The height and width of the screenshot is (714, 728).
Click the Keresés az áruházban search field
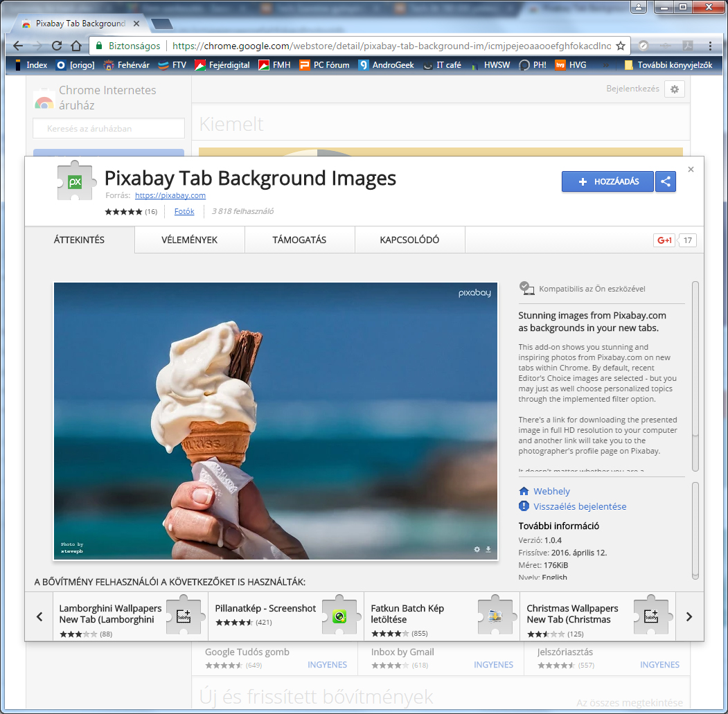pos(109,129)
